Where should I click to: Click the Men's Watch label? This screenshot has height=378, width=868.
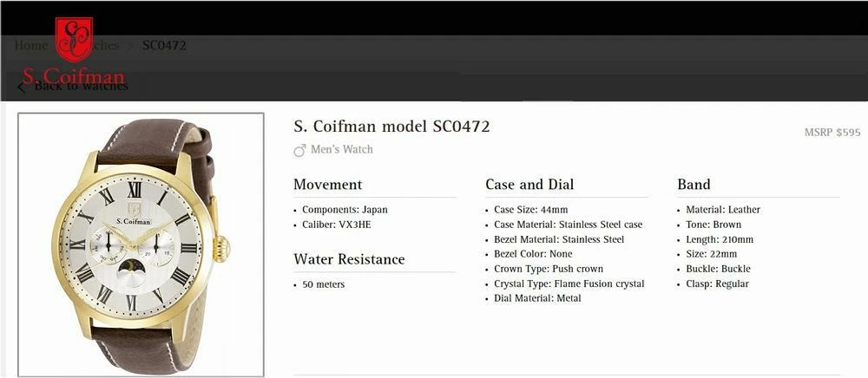click(x=341, y=149)
